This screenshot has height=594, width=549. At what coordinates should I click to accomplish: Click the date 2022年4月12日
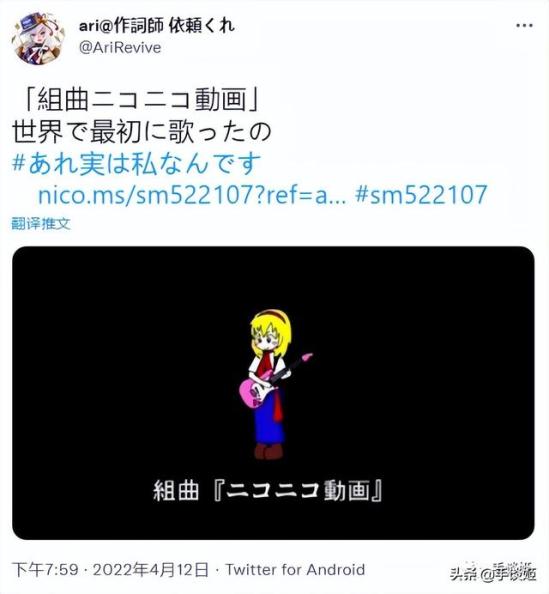151,570
